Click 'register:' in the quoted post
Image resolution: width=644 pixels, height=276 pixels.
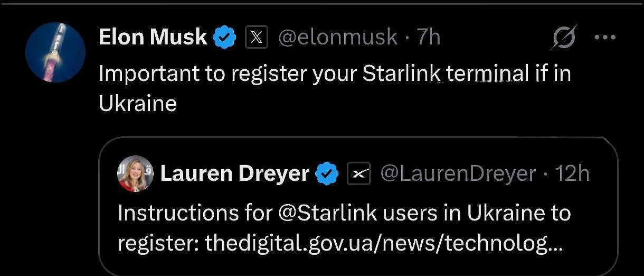[x=158, y=243]
